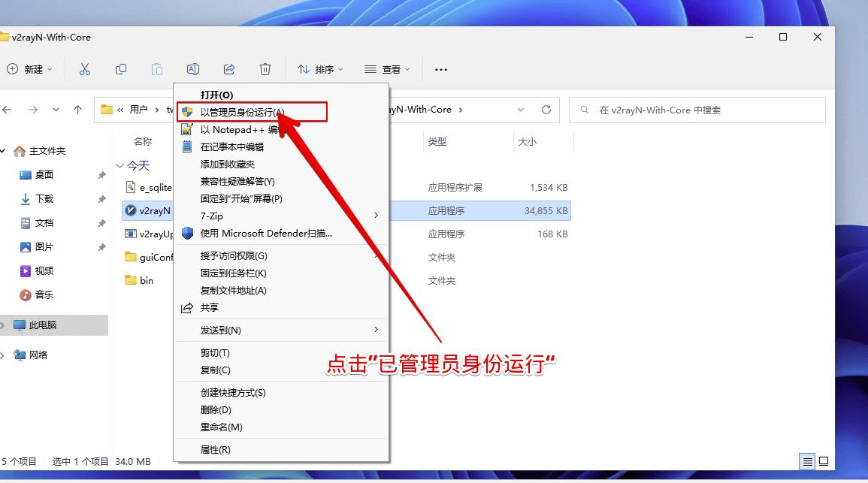868x483 pixels.
Task: Open address bar history dropdown
Action: click(521, 110)
